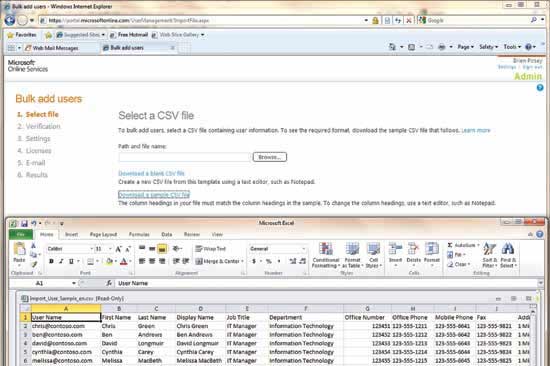Click the Path and file name field
550x366 pixels.
185,157
